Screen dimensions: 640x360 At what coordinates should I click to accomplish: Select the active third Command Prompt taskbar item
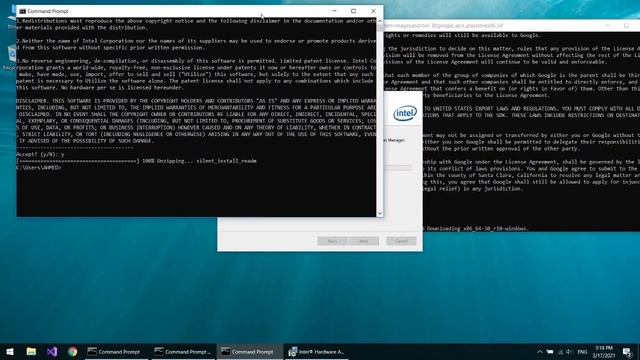(x=250, y=351)
